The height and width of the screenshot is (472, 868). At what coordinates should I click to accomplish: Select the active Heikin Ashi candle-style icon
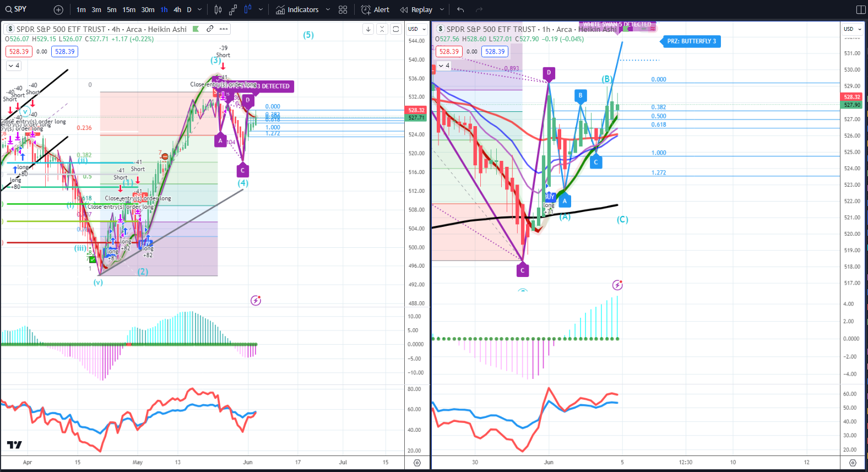coord(248,9)
